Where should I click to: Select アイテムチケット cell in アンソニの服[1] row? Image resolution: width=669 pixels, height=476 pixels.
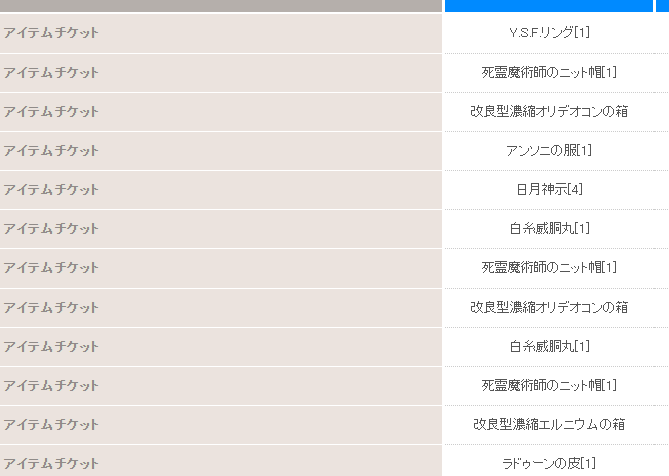coord(221,151)
